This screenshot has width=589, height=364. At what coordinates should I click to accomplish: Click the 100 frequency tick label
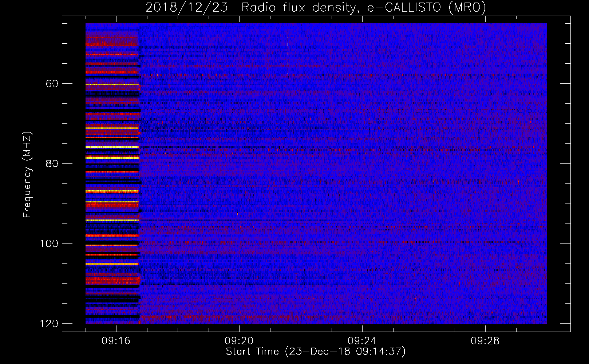pos(49,244)
